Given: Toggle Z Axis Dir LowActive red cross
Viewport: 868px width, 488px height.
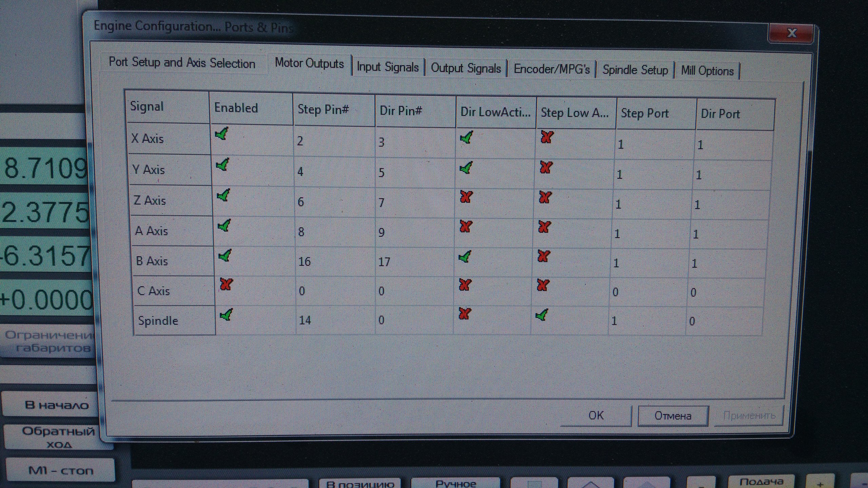Looking at the screenshot, I should click(466, 197).
